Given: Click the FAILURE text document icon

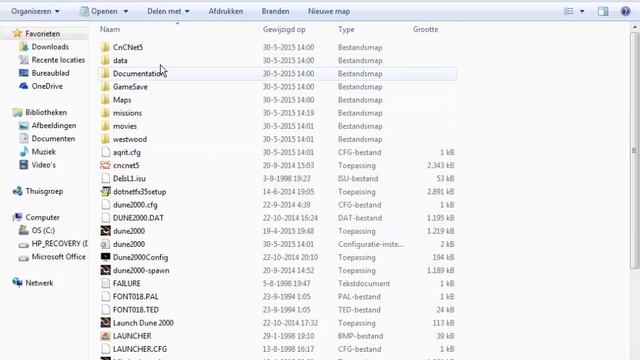Looking at the screenshot, I should 105,283.
